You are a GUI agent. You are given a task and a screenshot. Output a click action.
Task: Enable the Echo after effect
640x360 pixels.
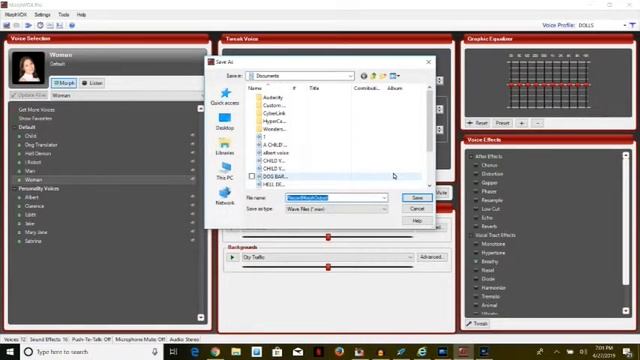tap(476, 218)
